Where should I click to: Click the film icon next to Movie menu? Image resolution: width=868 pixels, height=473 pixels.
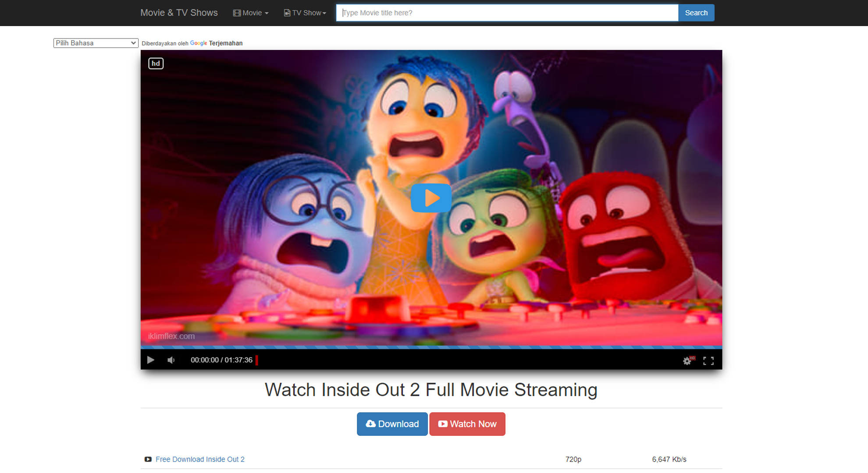click(237, 13)
